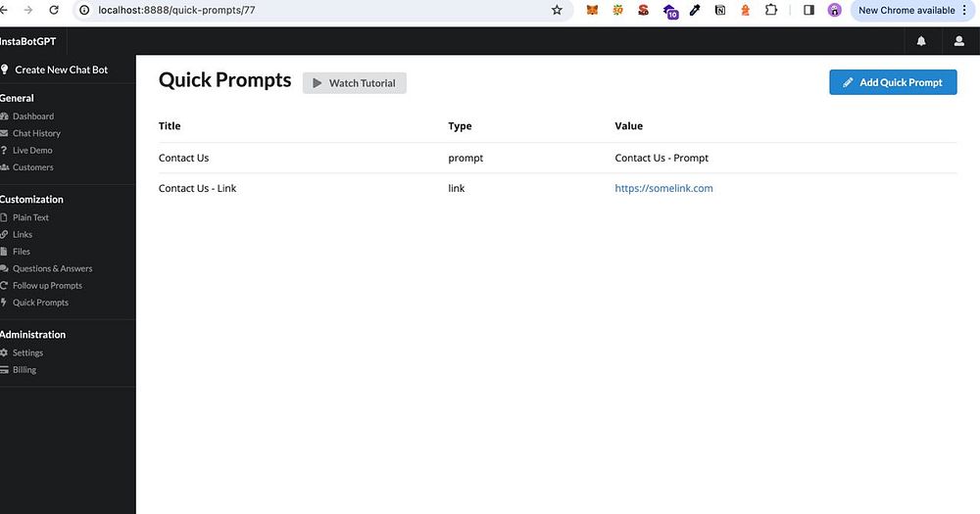This screenshot has height=514, width=980.
Task: Open the user profile icon
Action: 958,41
